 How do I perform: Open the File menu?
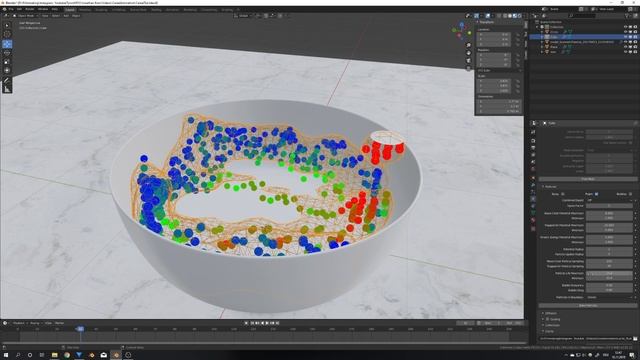tap(11, 9)
